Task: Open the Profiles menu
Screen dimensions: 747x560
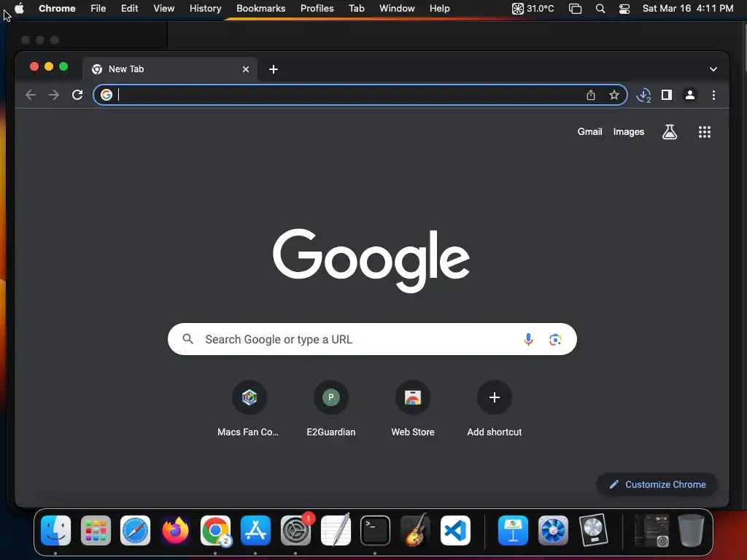Action: pos(317,9)
